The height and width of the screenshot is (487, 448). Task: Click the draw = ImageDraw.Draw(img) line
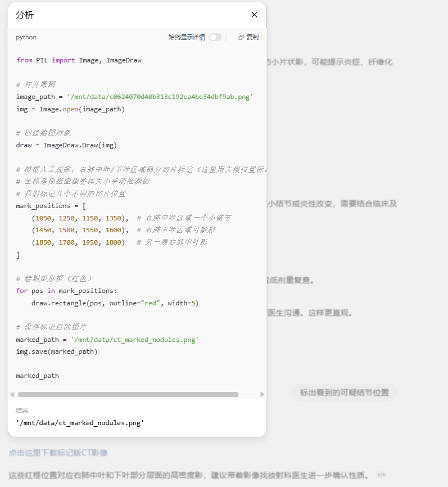[x=66, y=145]
